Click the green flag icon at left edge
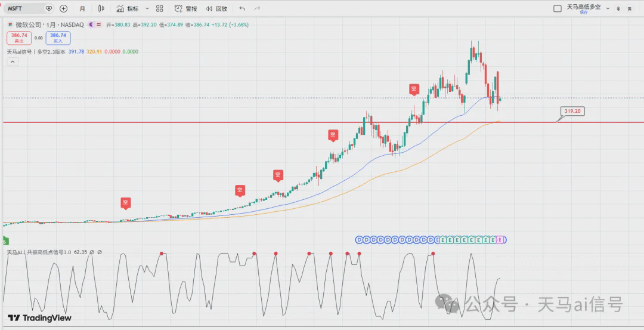The width and height of the screenshot is (644, 330). click(6, 240)
